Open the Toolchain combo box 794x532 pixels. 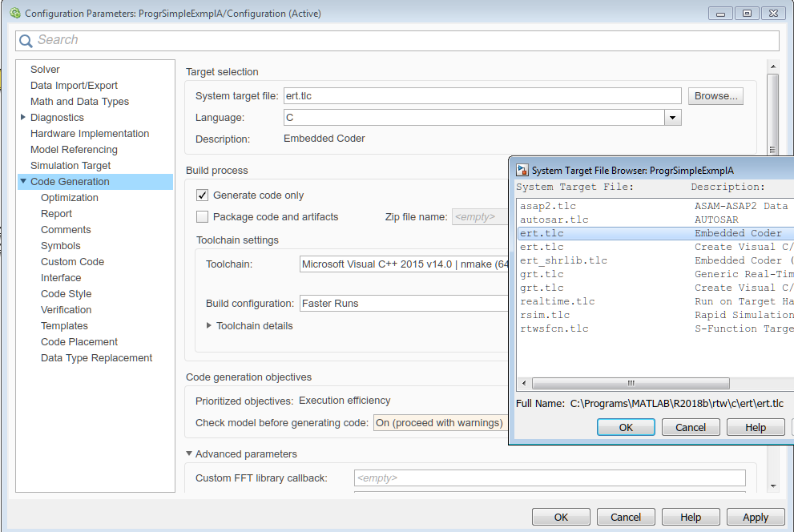404,264
